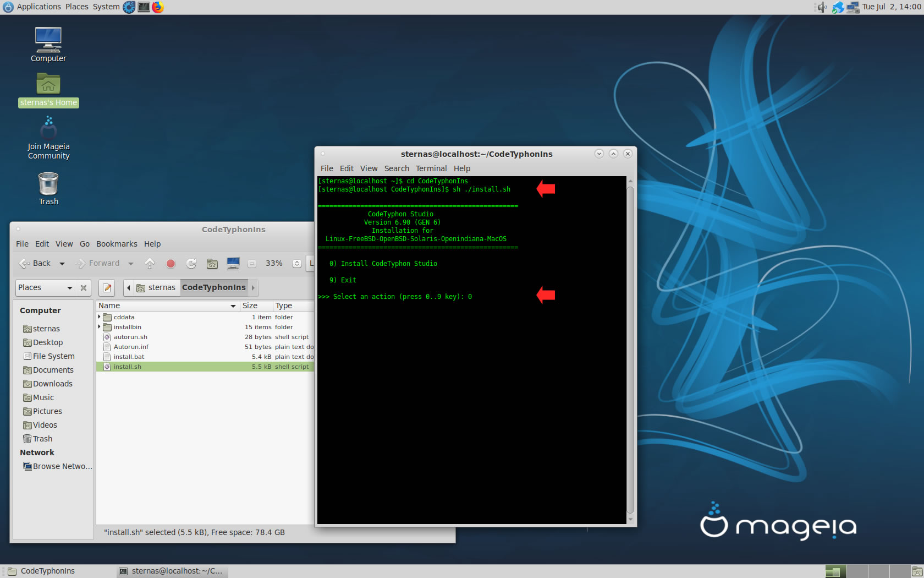Click the zoom in icon after 33%
The height and width of the screenshot is (578, 924).
(x=297, y=264)
